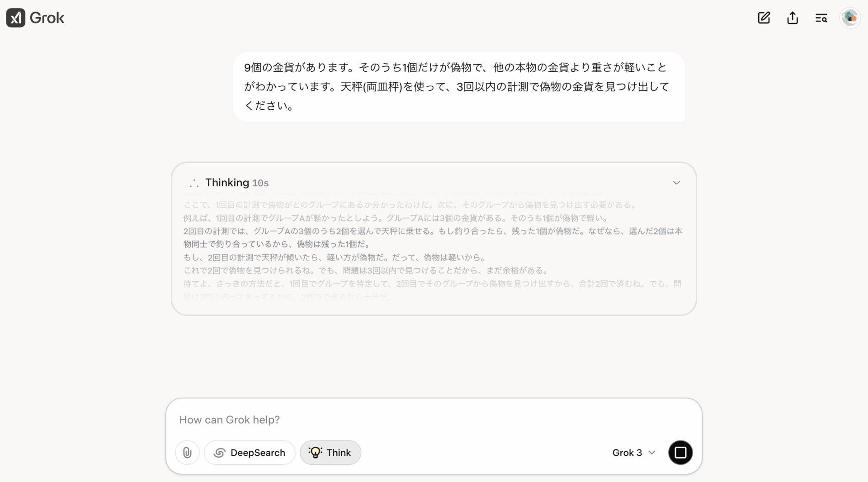This screenshot has width=868, height=482.
Task: Open the user profile avatar
Action: coord(850,18)
